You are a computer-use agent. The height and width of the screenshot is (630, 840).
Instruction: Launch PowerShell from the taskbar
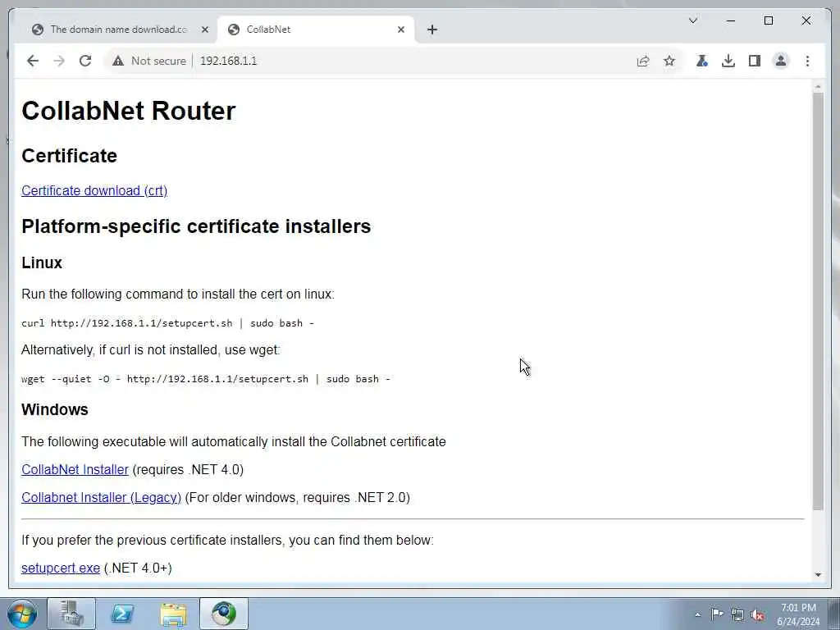122,614
